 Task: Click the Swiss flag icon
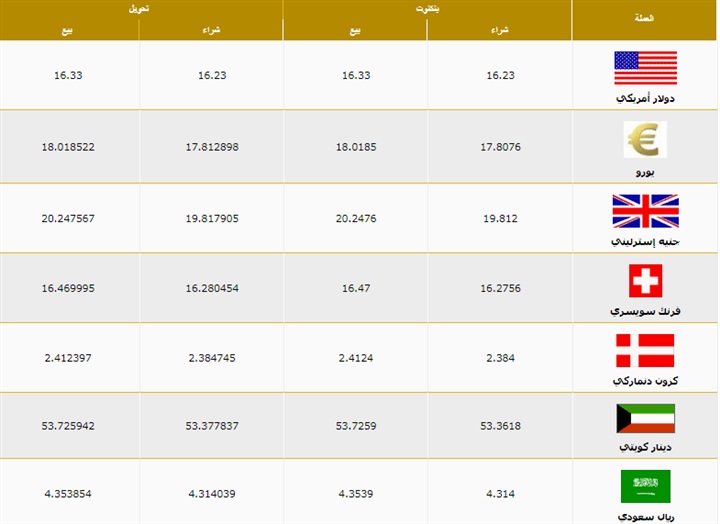645,281
